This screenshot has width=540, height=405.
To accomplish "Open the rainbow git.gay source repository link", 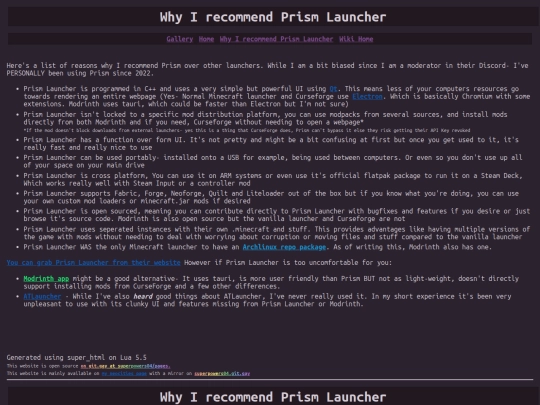I will [125, 366].
